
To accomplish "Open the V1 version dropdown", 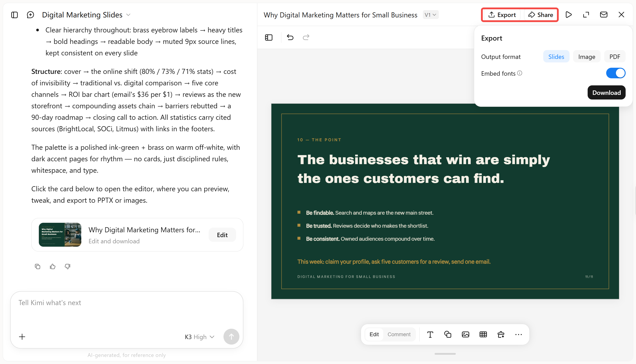I will pyautogui.click(x=430, y=15).
